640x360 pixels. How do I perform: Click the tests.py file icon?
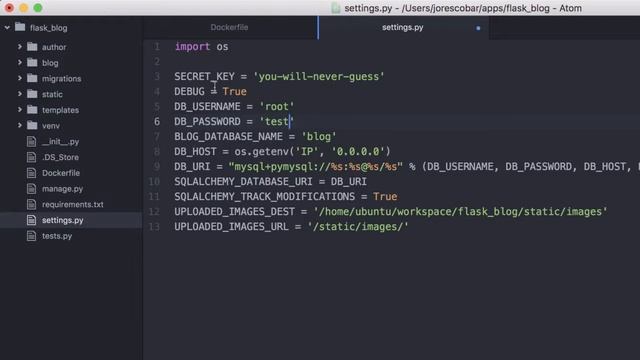coord(31,236)
